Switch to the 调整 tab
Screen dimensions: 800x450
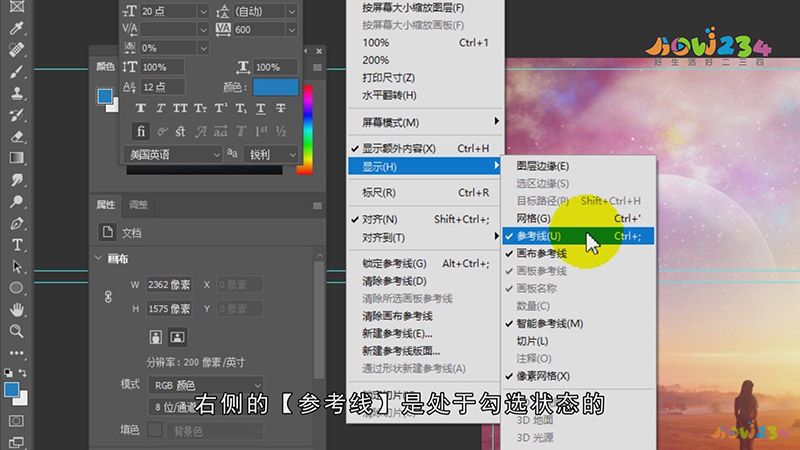[138, 205]
